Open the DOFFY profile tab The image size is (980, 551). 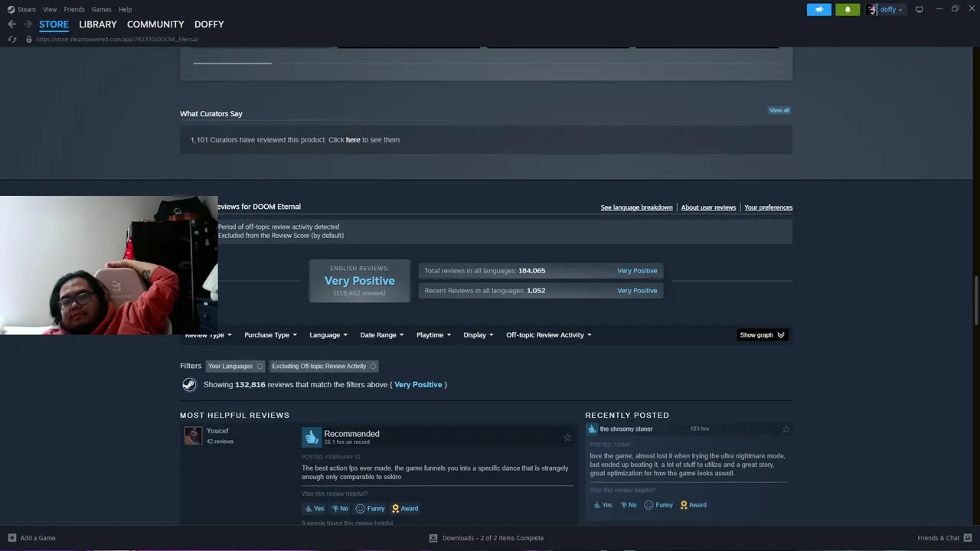coord(209,24)
